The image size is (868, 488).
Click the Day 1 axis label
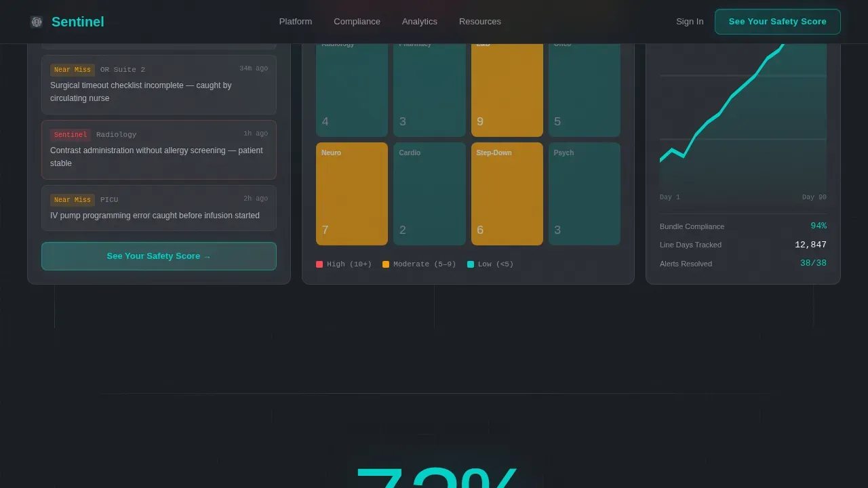(x=670, y=197)
